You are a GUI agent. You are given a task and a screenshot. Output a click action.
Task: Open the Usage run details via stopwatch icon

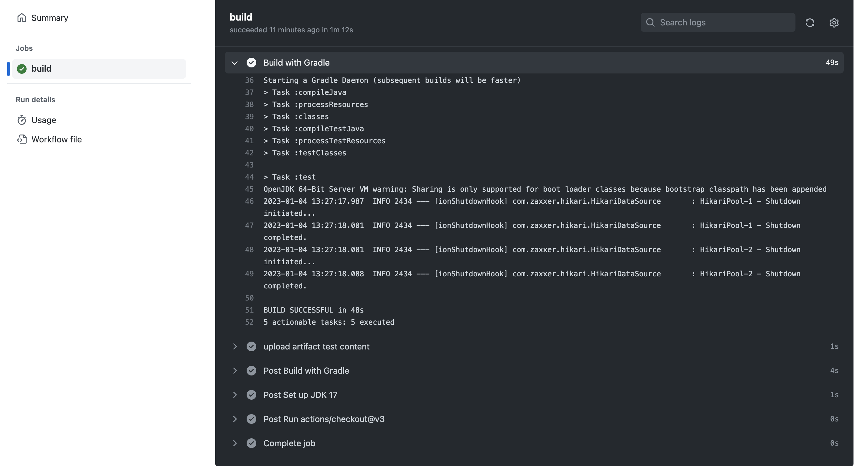pyautogui.click(x=21, y=120)
